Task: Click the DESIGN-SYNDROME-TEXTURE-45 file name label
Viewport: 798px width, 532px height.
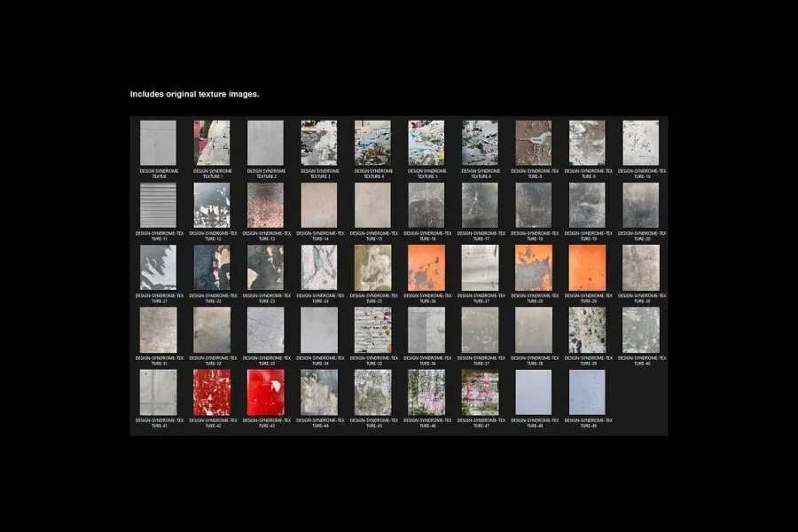Action: [373, 423]
